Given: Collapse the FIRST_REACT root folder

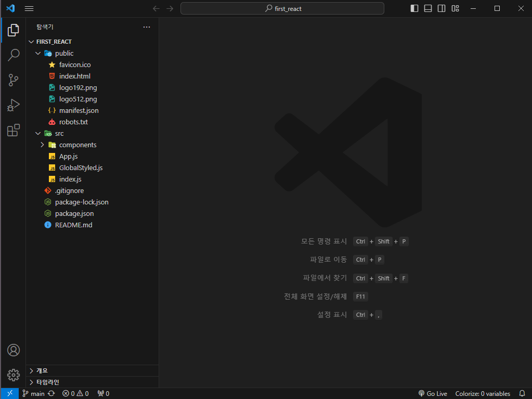Looking at the screenshot, I should [31, 42].
